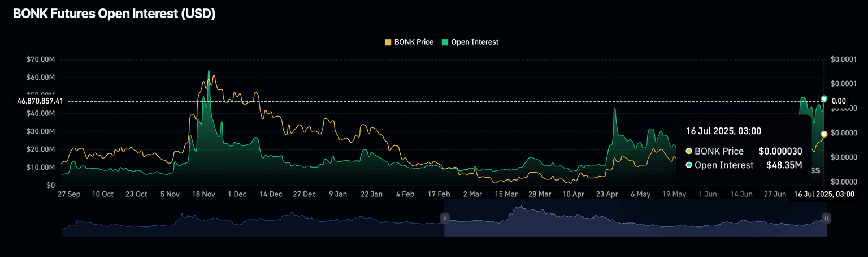This screenshot has width=868, height=257.
Task: Click the 10 Apr x-axis label
Action: [574, 194]
